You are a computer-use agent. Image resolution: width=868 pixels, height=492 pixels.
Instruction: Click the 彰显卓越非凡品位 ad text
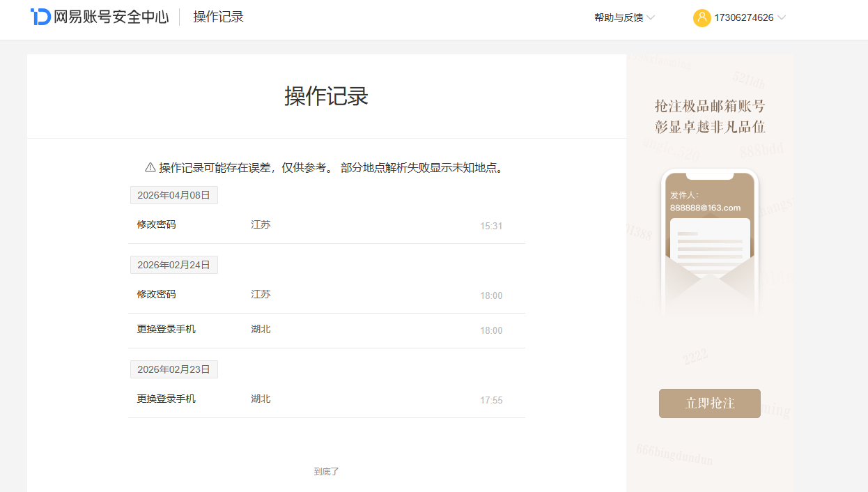point(710,127)
